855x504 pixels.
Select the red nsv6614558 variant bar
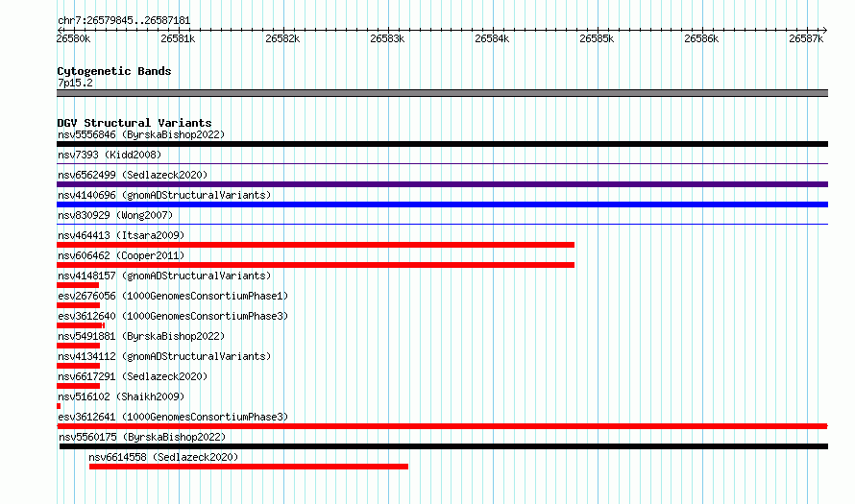(x=249, y=467)
